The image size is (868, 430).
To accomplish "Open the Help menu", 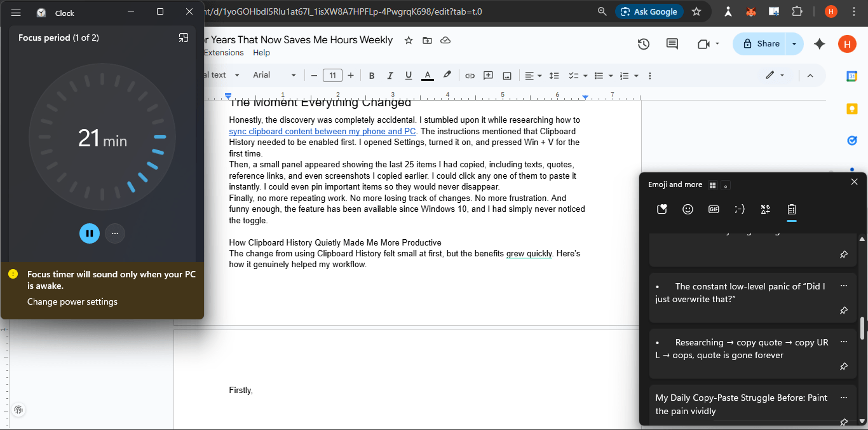I will (x=261, y=53).
